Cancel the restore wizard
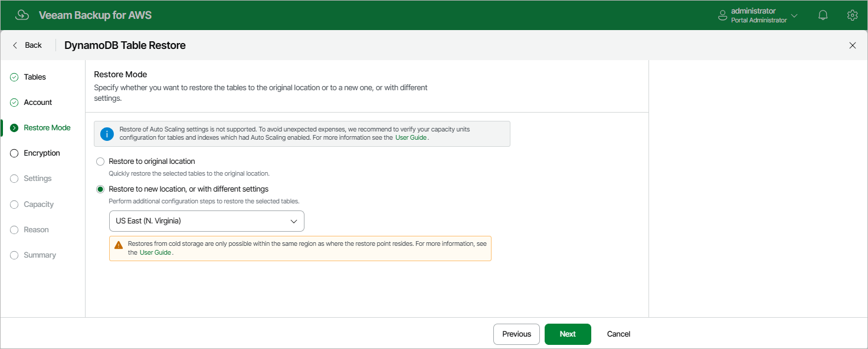This screenshot has width=868, height=349. [618, 334]
